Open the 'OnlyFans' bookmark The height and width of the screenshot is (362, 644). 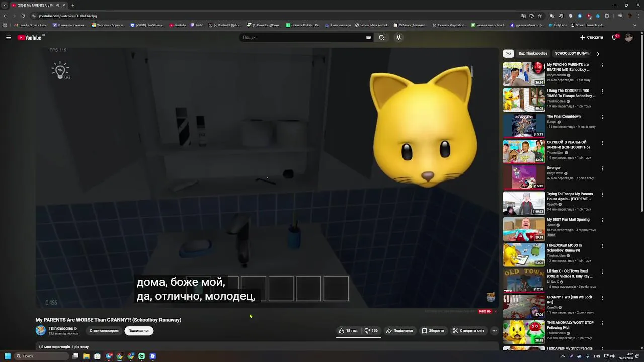click(x=558, y=25)
